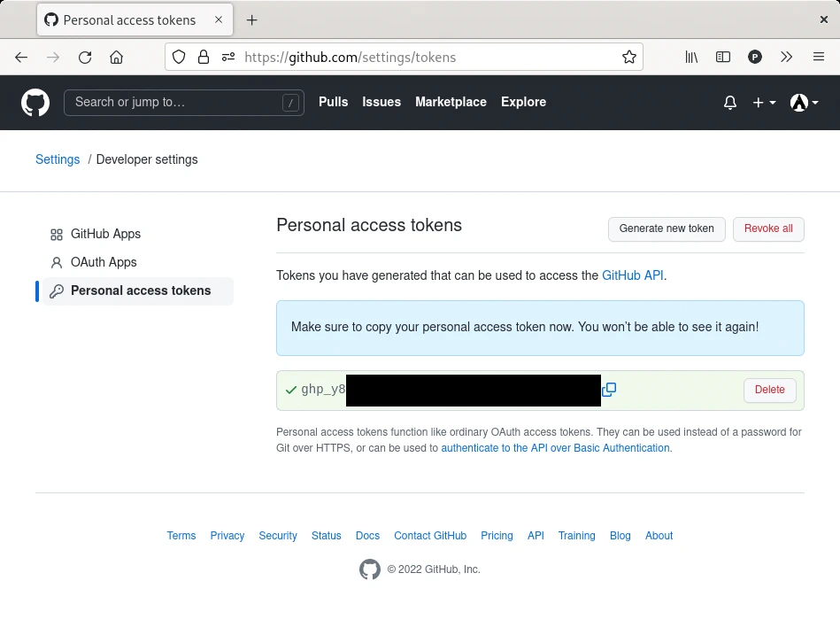
Task: Reload the page in the browser
Action: tap(85, 58)
